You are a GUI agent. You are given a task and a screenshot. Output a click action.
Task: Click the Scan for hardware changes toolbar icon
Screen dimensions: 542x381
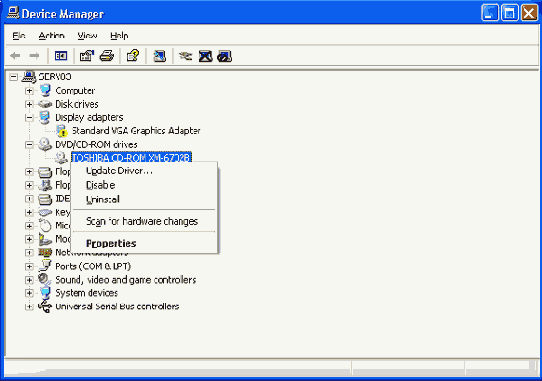(159, 56)
